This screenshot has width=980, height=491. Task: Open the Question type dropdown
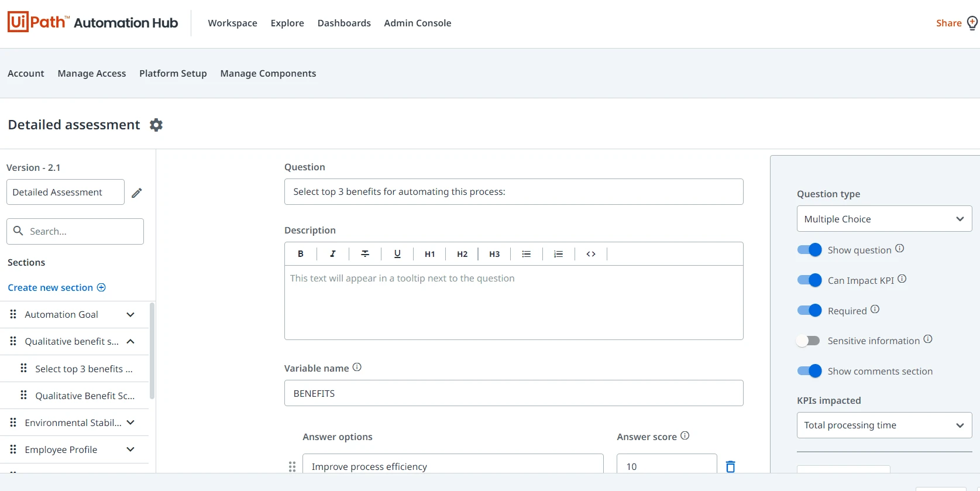click(884, 219)
